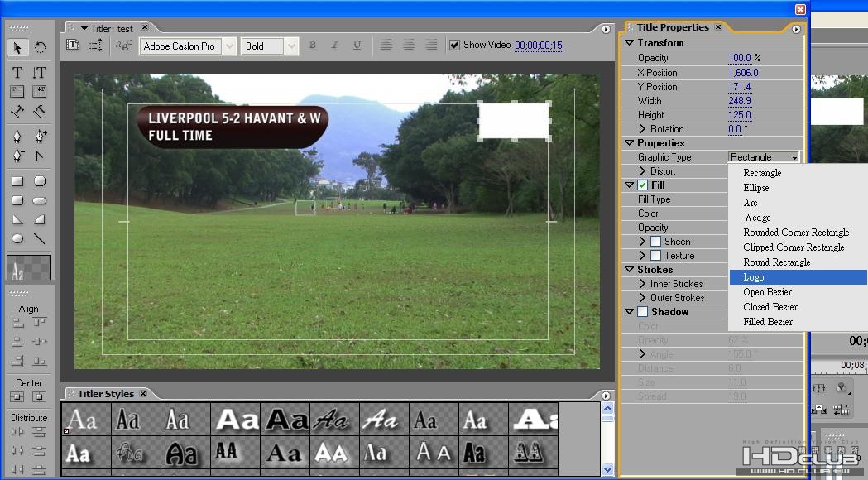Select the Clipped Corner Rectangle tool

click(39, 181)
